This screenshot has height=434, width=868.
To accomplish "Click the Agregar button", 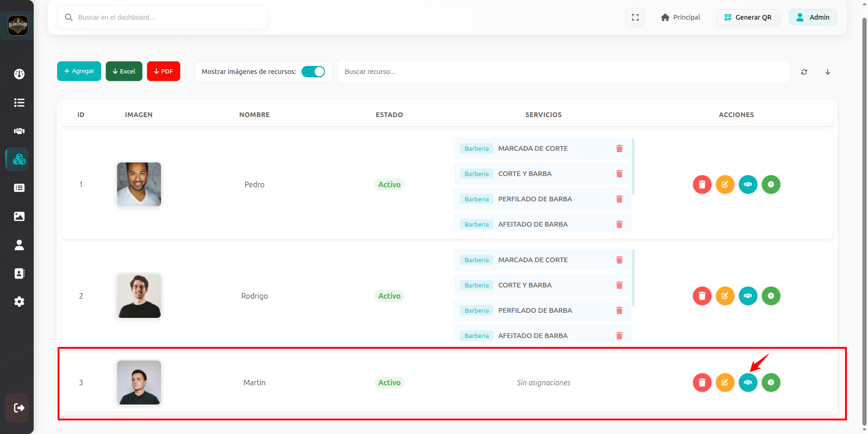I will [79, 71].
